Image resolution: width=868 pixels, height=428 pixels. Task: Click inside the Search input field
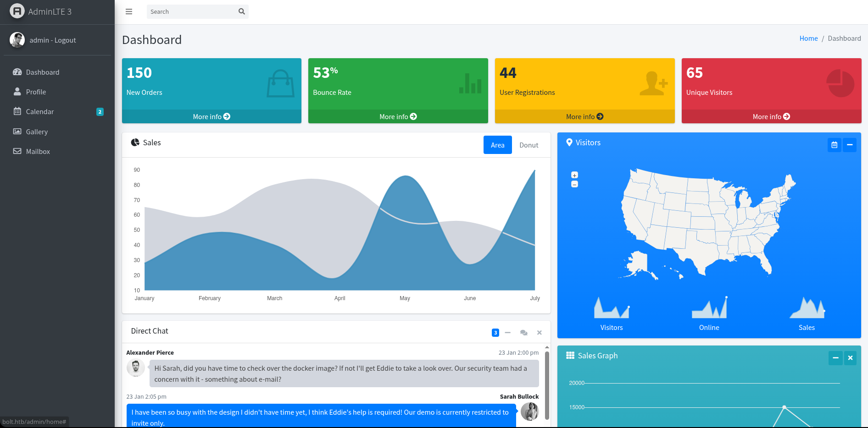(x=191, y=12)
